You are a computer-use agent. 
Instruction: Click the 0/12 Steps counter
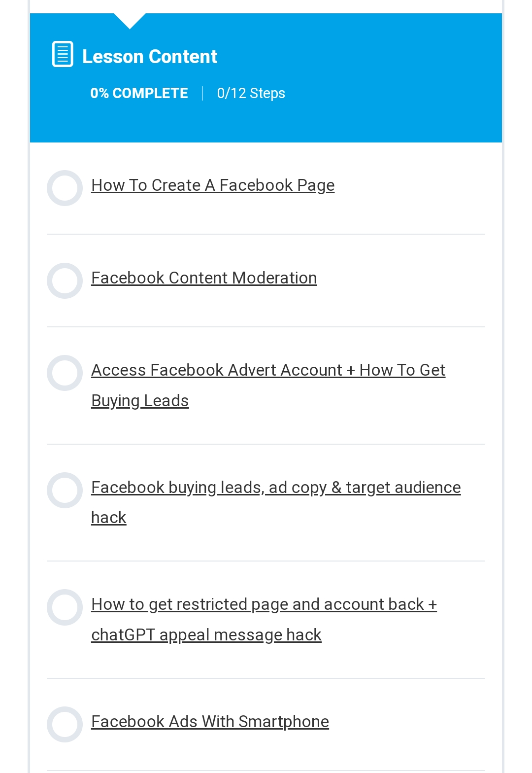pos(251,93)
